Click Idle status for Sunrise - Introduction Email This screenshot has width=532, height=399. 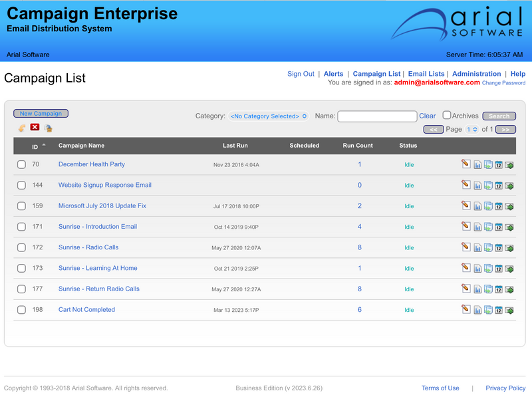pyautogui.click(x=409, y=227)
